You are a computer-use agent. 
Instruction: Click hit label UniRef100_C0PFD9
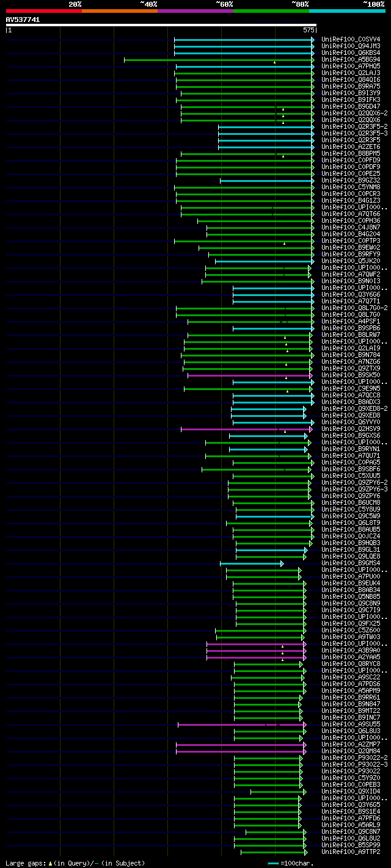pos(352,160)
